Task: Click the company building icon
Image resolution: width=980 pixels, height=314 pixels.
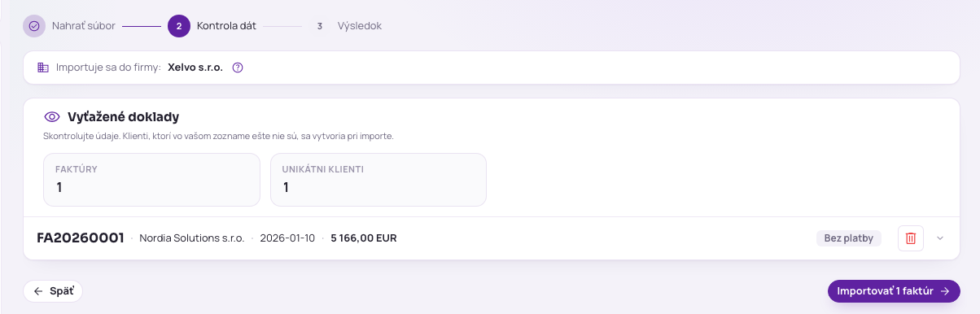Action: click(x=44, y=68)
